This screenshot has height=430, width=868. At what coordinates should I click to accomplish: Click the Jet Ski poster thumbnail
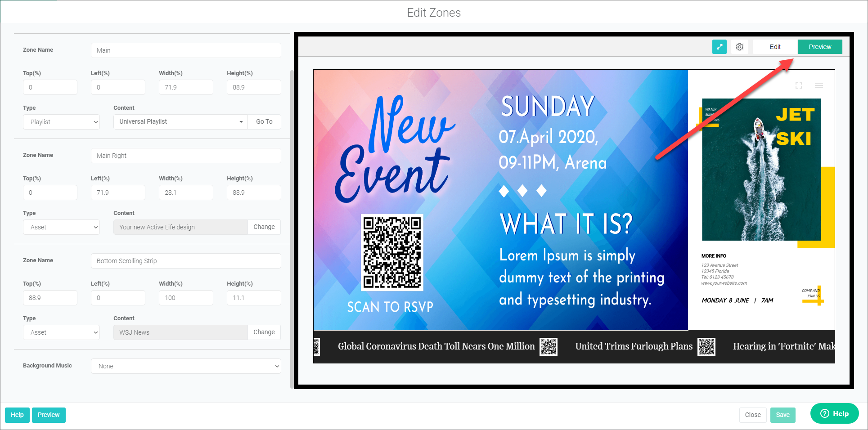pos(761,170)
